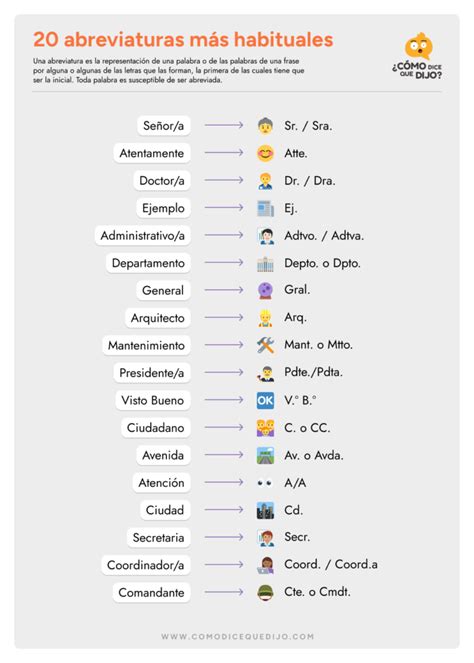Select the Departamento word pill
The image size is (474, 663).
point(148,263)
